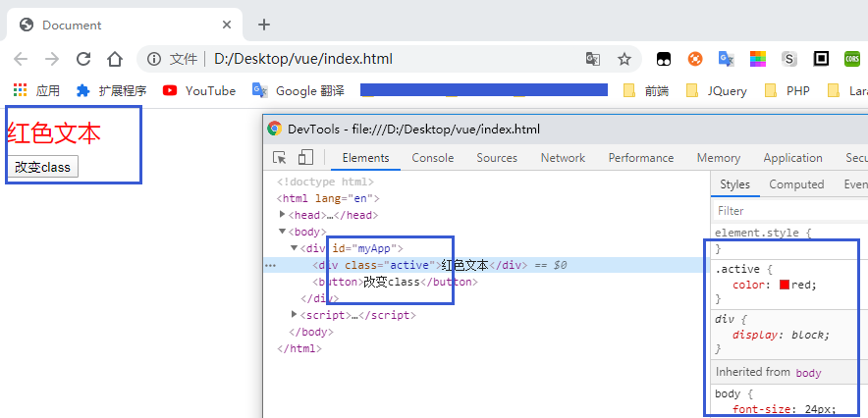This screenshot has width=868, height=418.
Task: Select the <!doctype html> line
Action: pyautogui.click(x=326, y=182)
